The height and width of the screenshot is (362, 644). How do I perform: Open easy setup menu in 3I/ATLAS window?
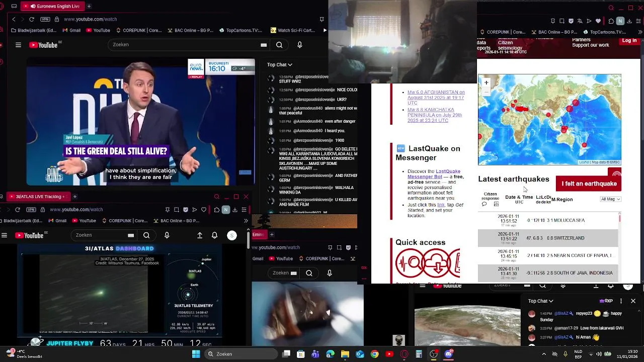[x=244, y=210]
